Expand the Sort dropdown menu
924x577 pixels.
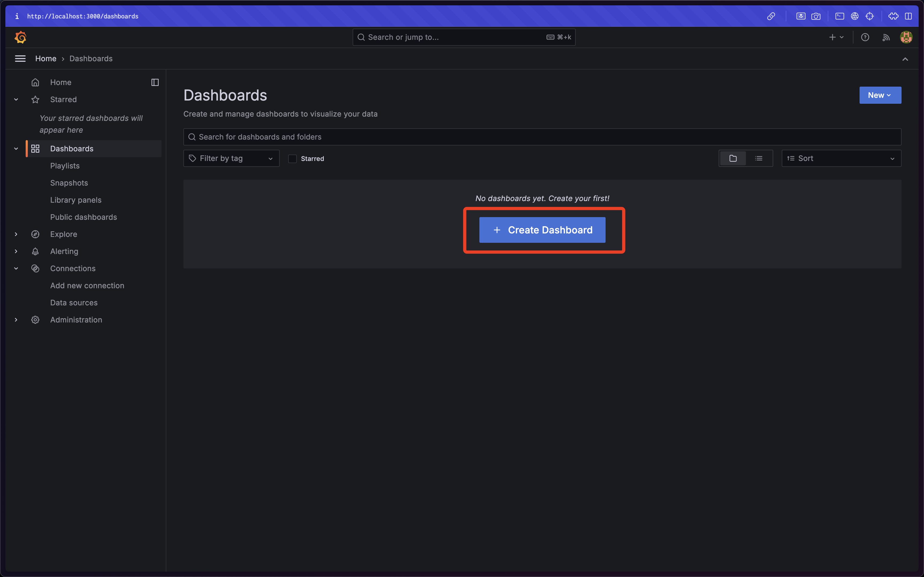point(841,158)
